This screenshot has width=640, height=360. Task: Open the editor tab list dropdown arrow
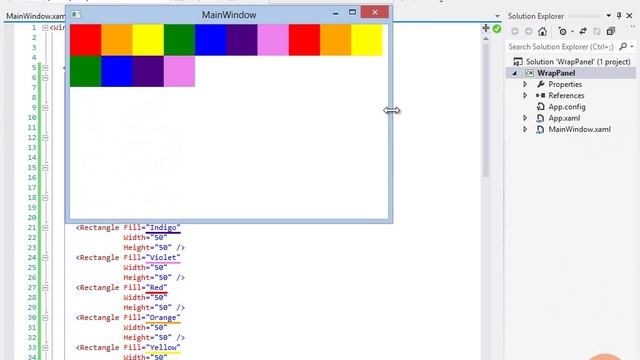497,16
